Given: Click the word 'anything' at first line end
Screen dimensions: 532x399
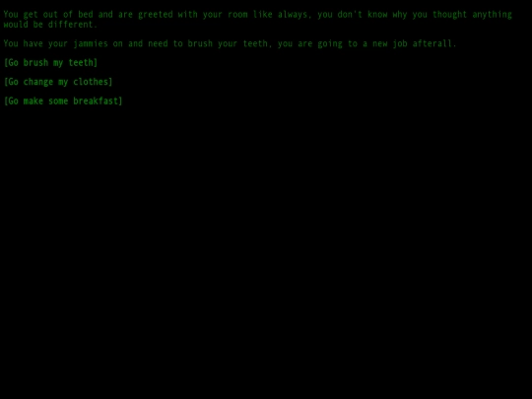Looking at the screenshot, I should (x=492, y=15).
